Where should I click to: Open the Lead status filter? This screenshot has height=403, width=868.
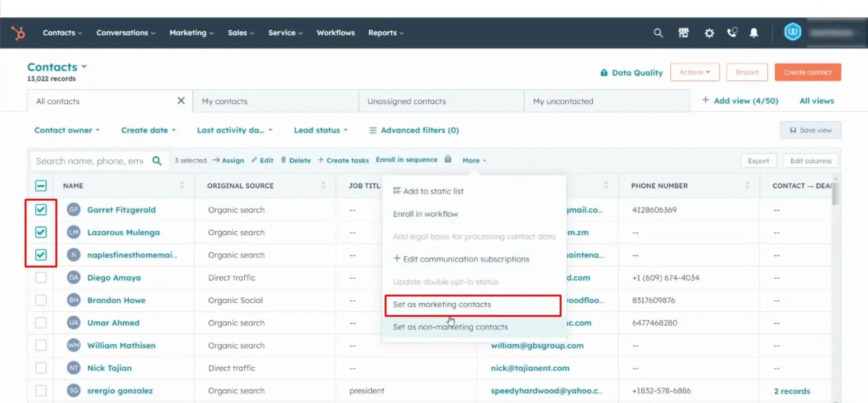[321, 130]
